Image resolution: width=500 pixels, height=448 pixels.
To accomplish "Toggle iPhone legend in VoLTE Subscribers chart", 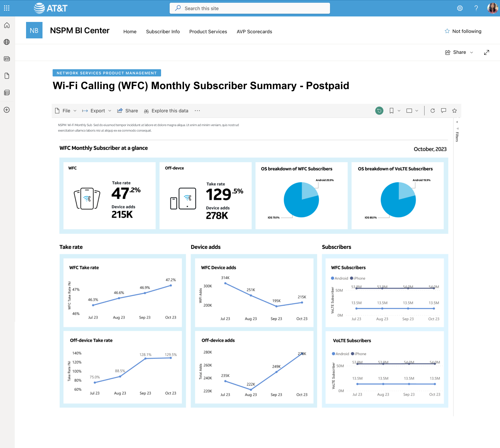I will tap(358, 354).
